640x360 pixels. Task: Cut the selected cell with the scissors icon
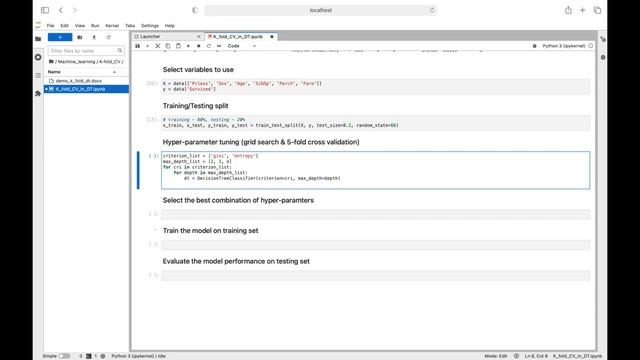click(158, 46)
